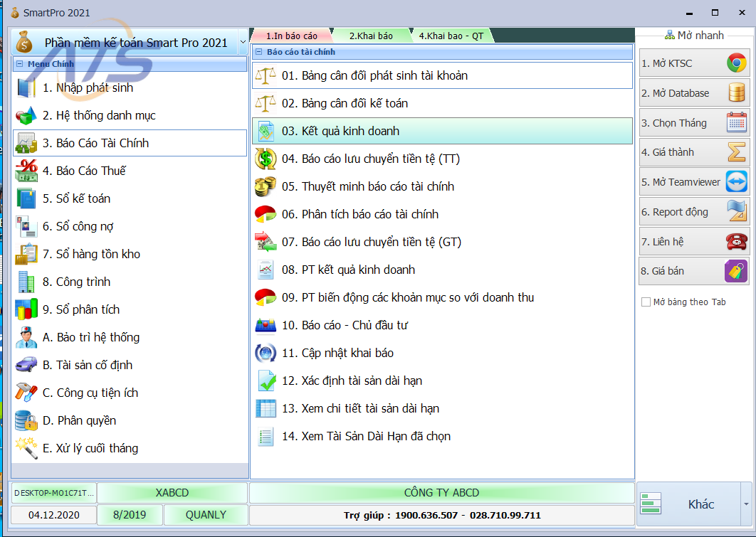Image resolution: width=756 pixels, height=537 pixels.
Task: Click the Teamviewer icon in quick-open panel
Action: 736,182
